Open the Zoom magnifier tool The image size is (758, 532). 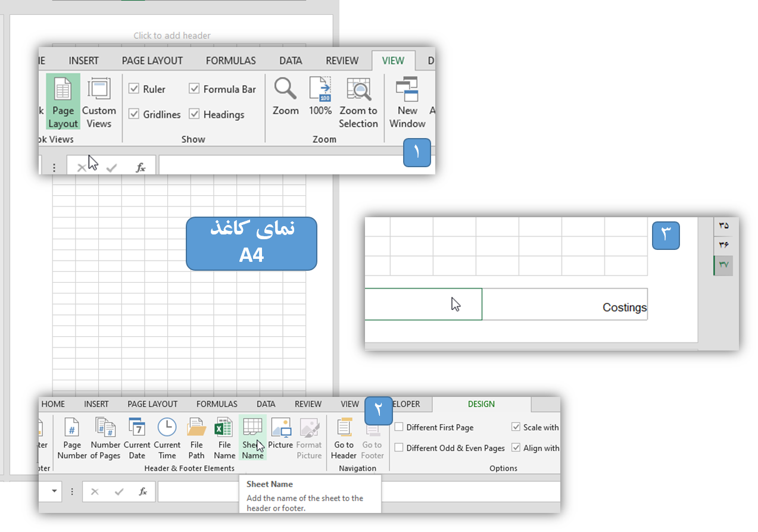pos(285,96)
